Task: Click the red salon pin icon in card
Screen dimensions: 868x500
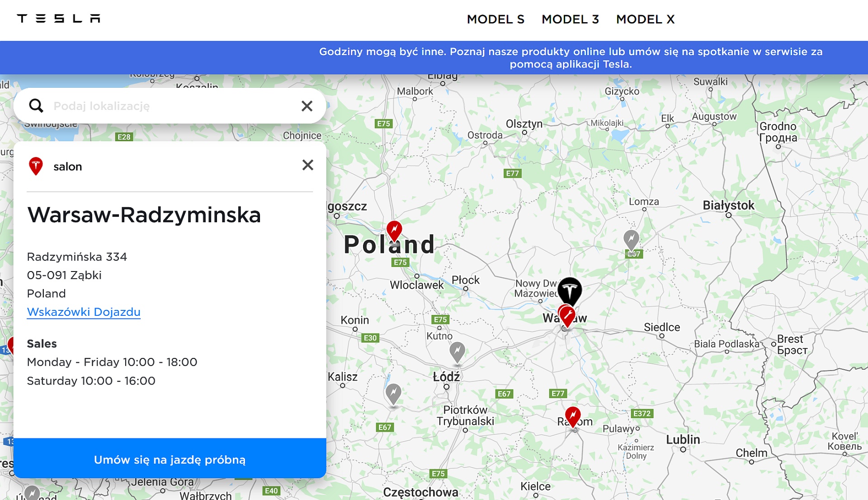Action: click(36, 166)
